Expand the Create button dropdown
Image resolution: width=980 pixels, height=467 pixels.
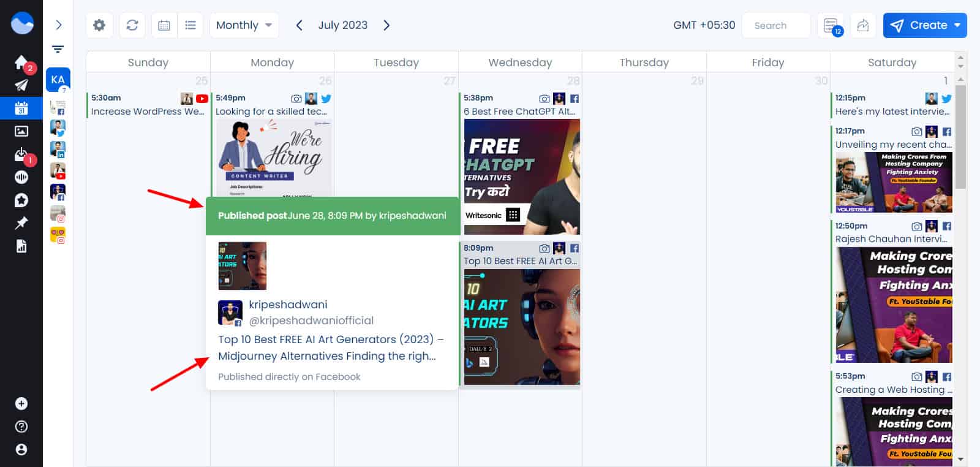(957, 25)
